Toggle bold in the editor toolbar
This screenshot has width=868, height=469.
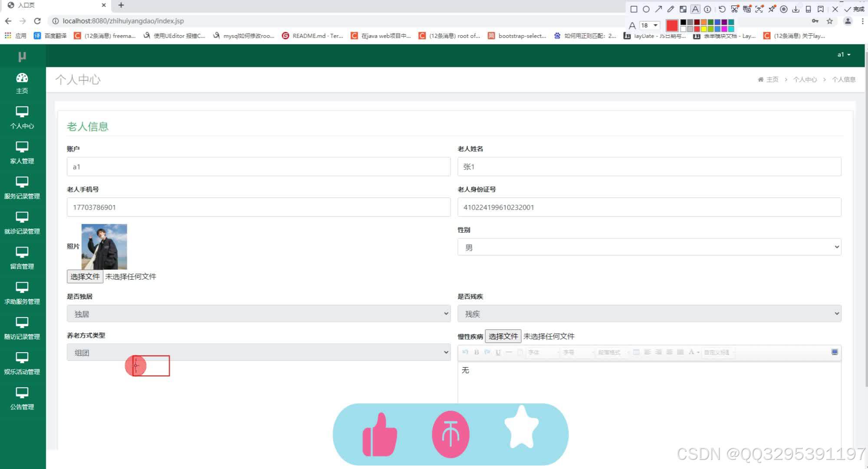(x=477, y=352)
